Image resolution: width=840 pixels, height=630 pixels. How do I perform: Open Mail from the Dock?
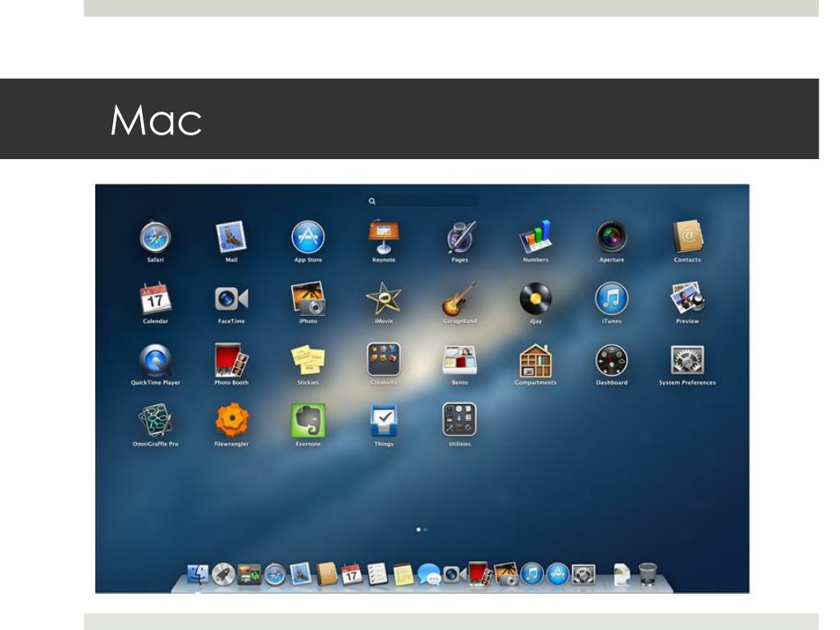[x=300, y=573]
